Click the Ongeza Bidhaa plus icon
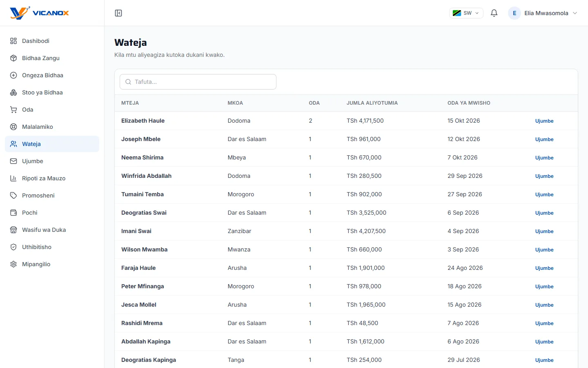The height and width of the screenshot is (368, 588). [13, 75]
